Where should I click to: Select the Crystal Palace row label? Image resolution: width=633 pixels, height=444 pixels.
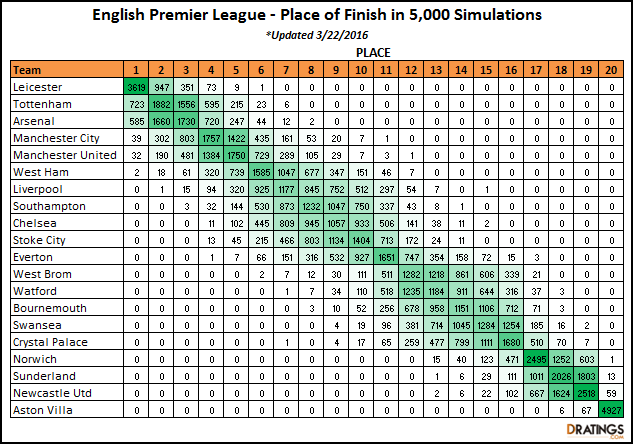[x=65, y=343]
